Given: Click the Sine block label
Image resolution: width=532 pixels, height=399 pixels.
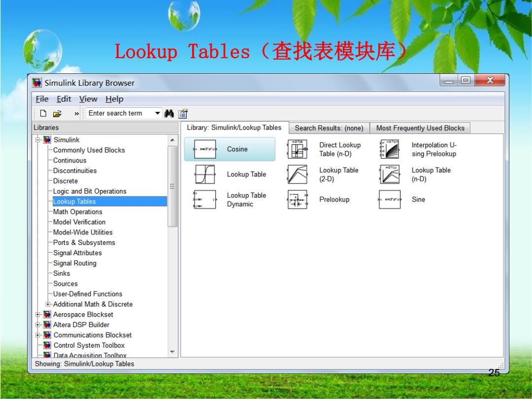Looking at the screenshot, I should pos(418,199).
